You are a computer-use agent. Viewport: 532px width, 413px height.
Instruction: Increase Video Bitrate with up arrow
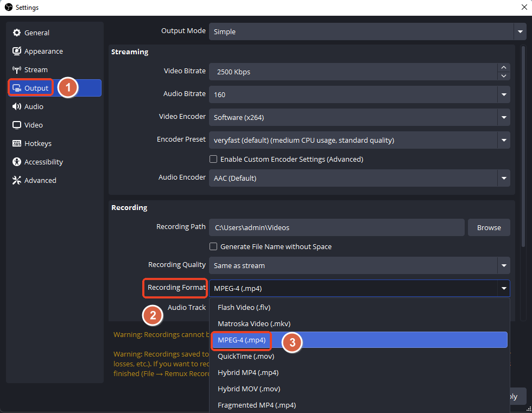[504, 68]
